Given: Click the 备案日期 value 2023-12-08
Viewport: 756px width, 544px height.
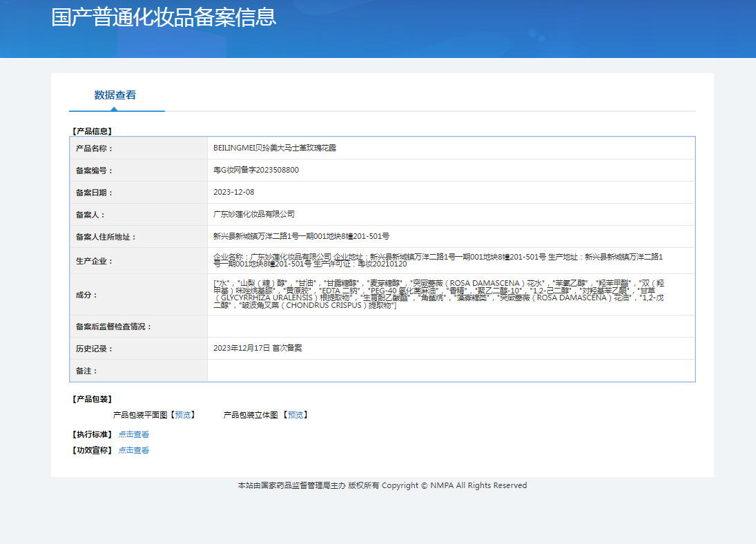Looking at the screenshot, I should click(x=234, y=192).
